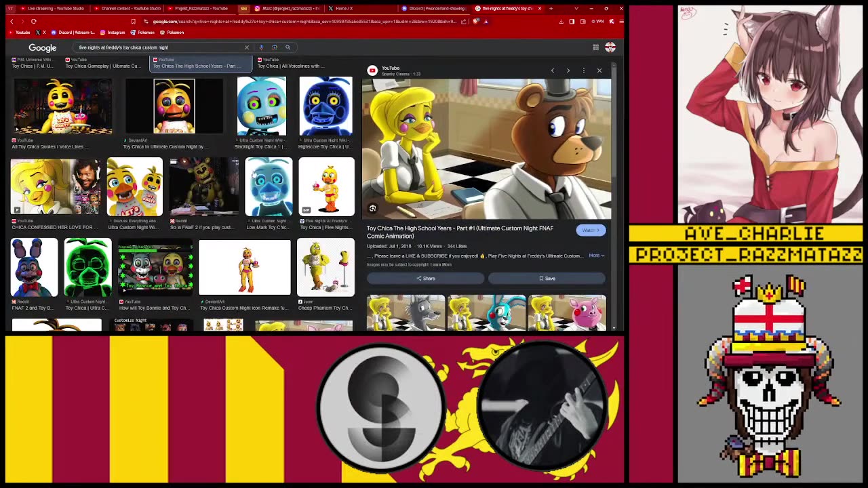
Task: Click the Brave Shields lion icon
Action: 476,21
